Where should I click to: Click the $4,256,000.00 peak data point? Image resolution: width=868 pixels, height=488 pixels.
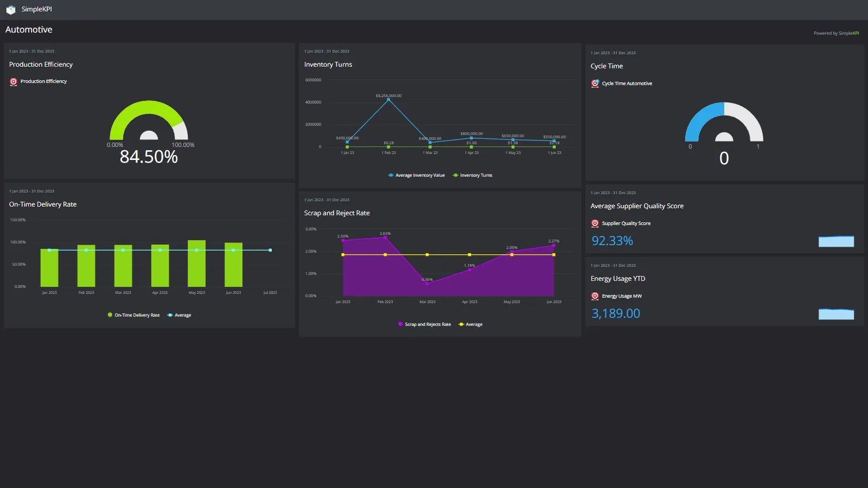(388, 99)
